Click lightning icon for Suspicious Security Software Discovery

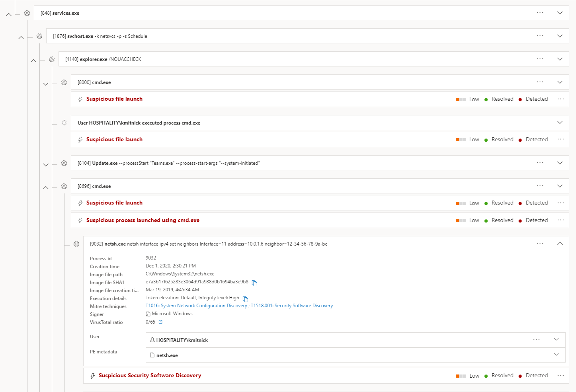(93, 376)
